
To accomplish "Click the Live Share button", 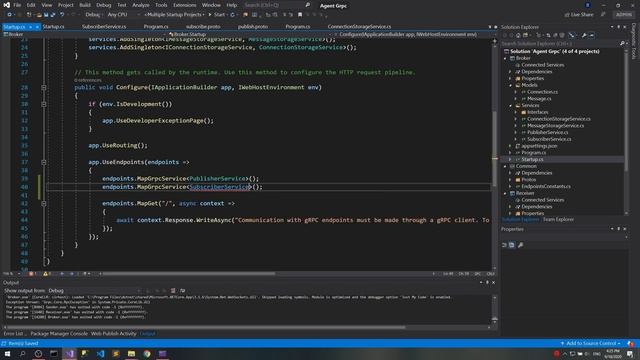I will click(x=579, y=15).
